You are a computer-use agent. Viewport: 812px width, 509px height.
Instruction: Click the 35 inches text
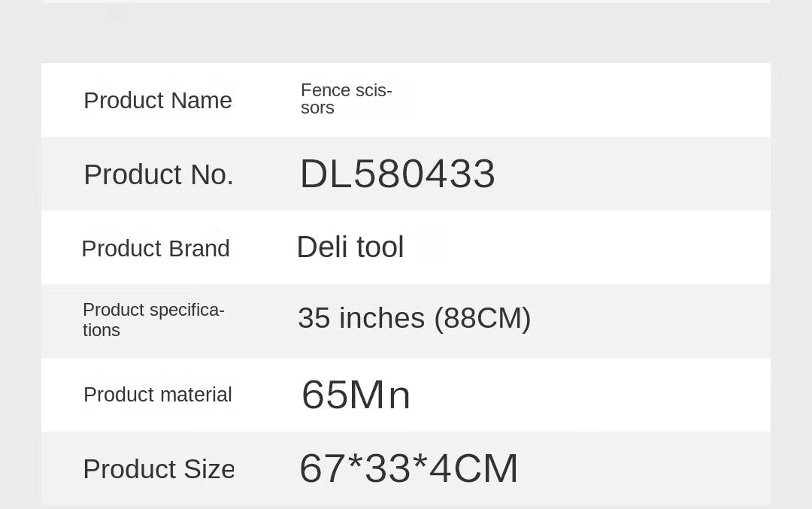click(x=361, y=318)
